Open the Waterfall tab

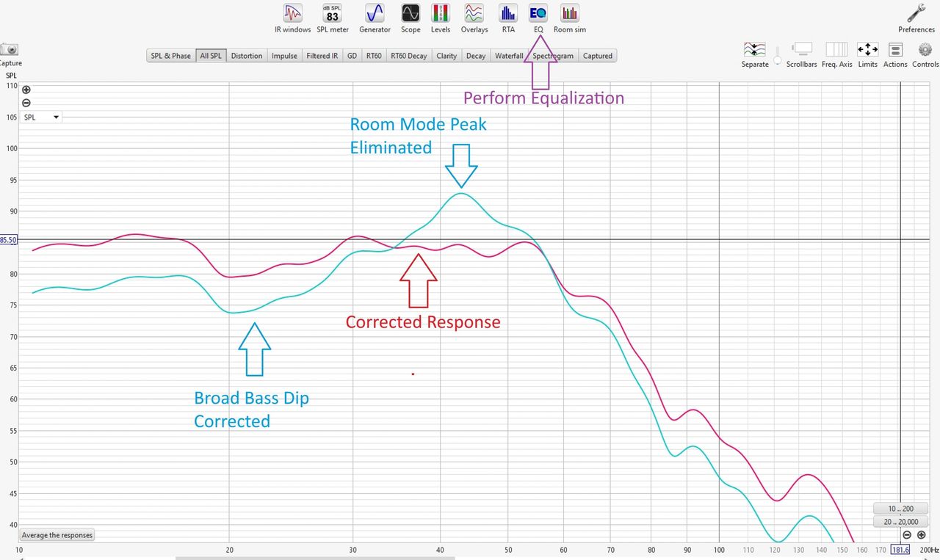509,56
